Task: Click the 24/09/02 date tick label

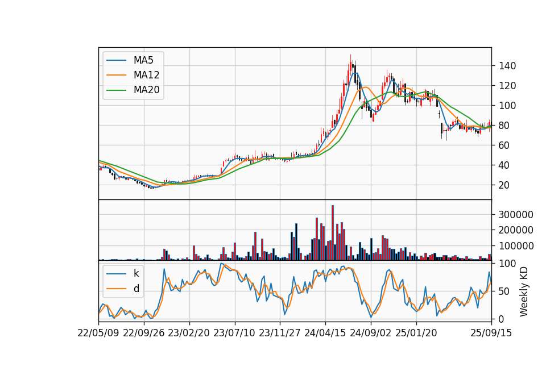Action: 370,333
